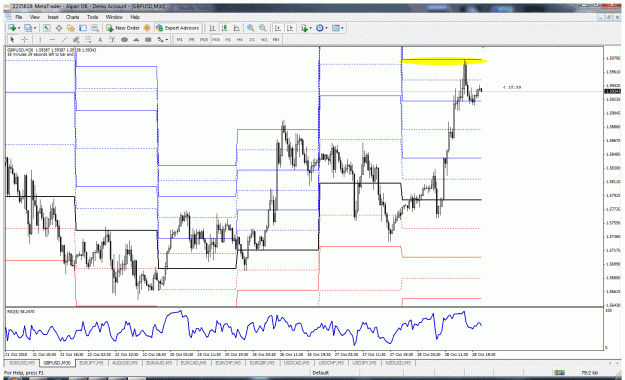Toggle the Expert Advisors button
625x380 pixels.
177,28
